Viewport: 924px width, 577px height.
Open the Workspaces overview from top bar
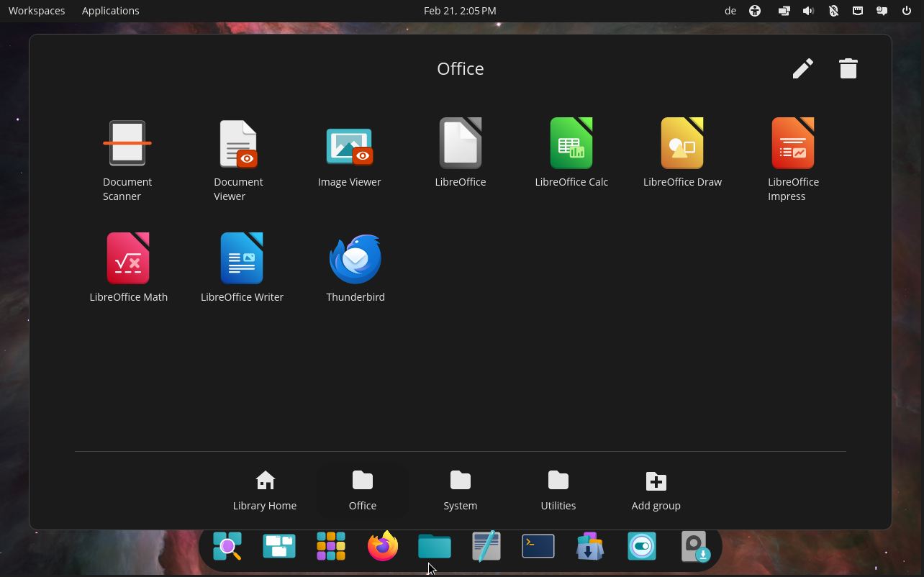click(x=37, y=11)
